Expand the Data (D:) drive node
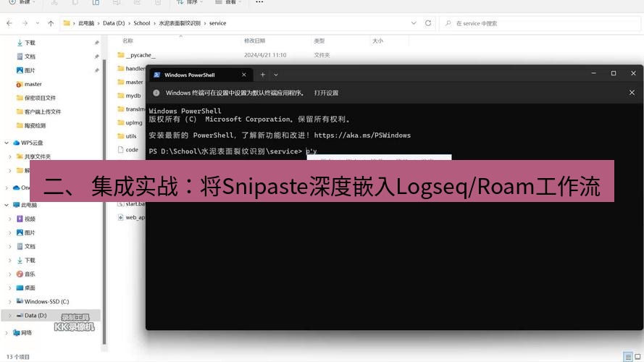The width and height of the screenshot is (644, 362). point(10,316)
